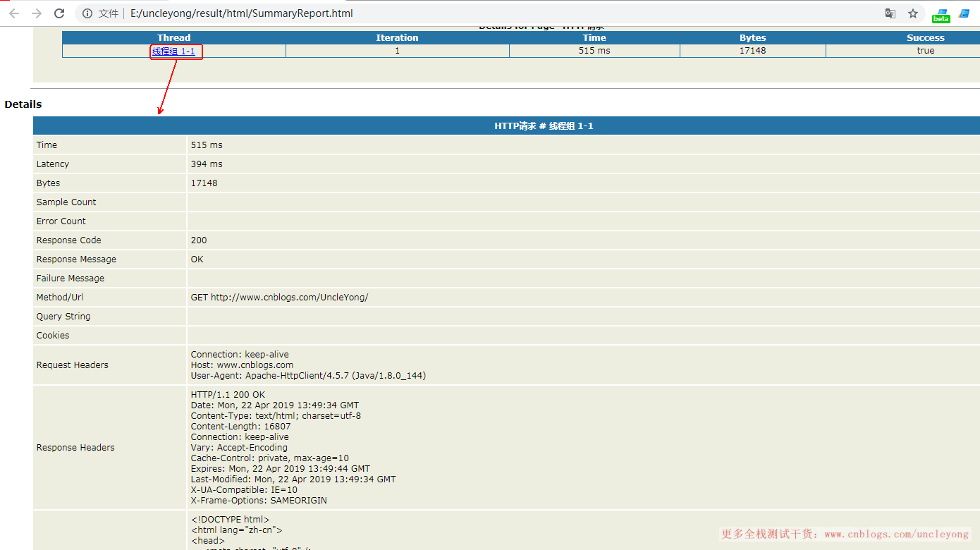This screenshot has height=550, width=980.
Task: Click the Success column header
Action: [926, 38]
